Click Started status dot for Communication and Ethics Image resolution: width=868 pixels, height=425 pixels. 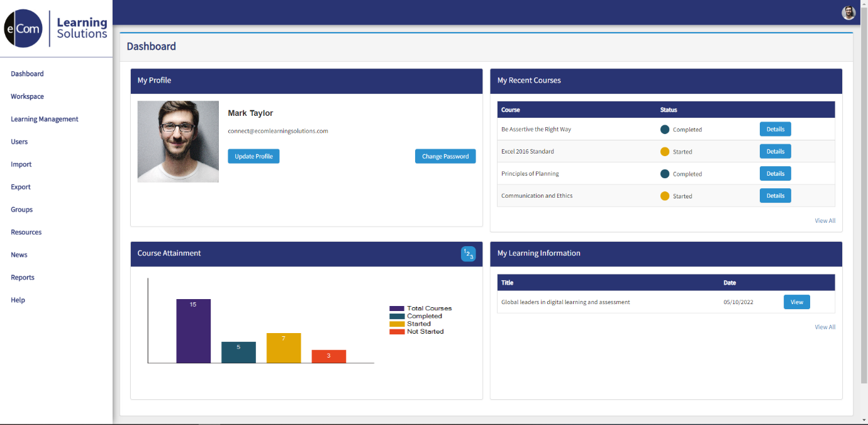tap(664, 195)
